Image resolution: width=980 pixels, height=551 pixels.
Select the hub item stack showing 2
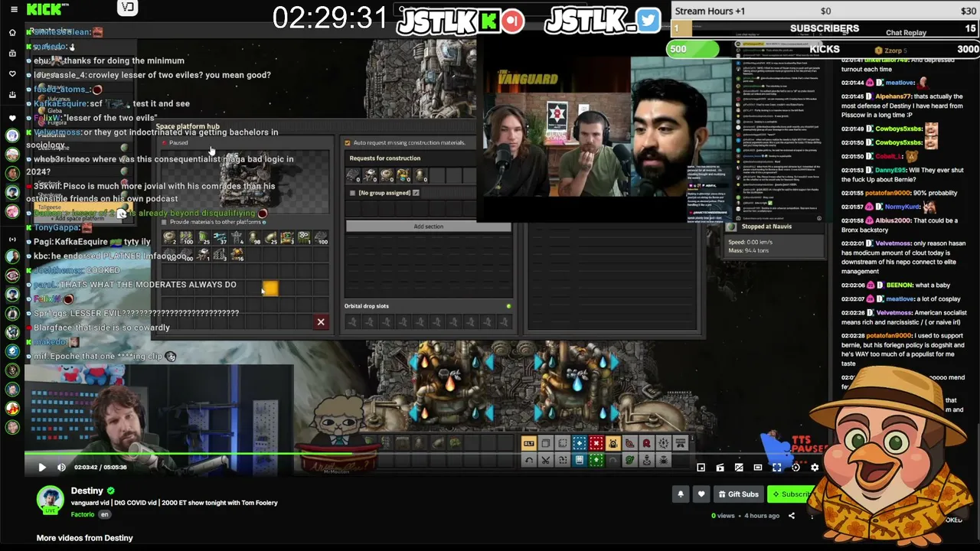[x=169, y=239]
